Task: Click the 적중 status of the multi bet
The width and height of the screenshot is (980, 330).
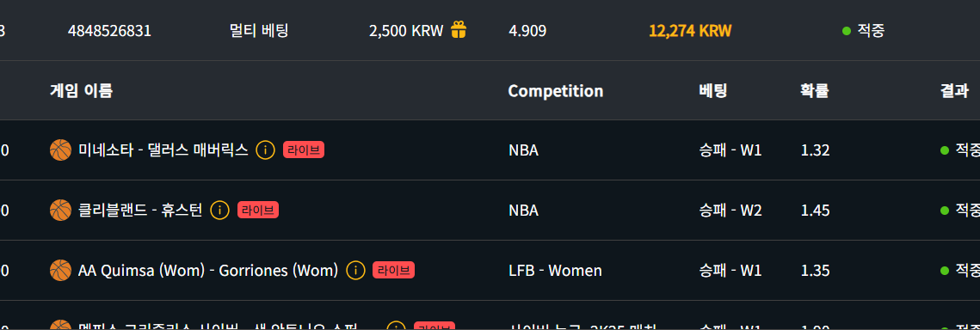Action: (864, 31)
